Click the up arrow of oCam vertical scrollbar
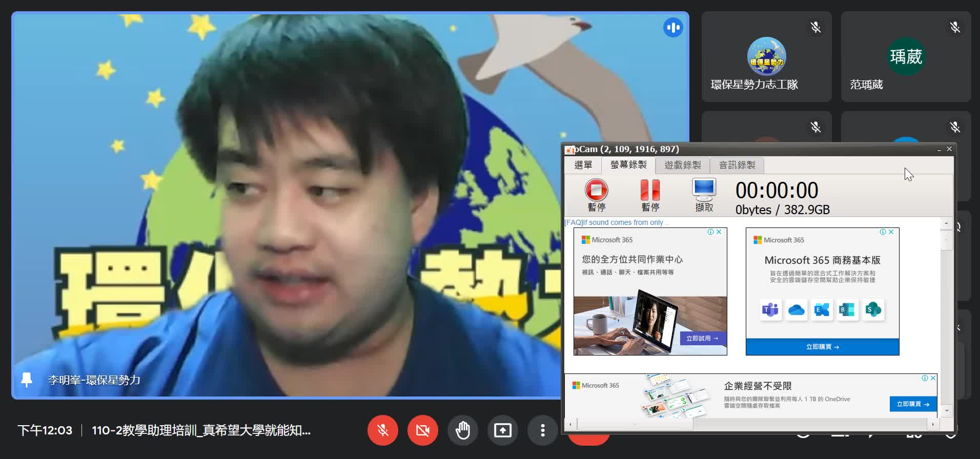This screenshot has height=459, width=980. pyautogui.click(x=946, y=223)
